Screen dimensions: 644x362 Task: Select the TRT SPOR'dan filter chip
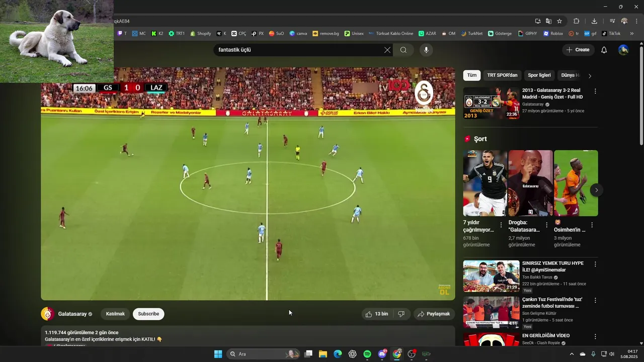pyautogui.click(x=502, y=75)
